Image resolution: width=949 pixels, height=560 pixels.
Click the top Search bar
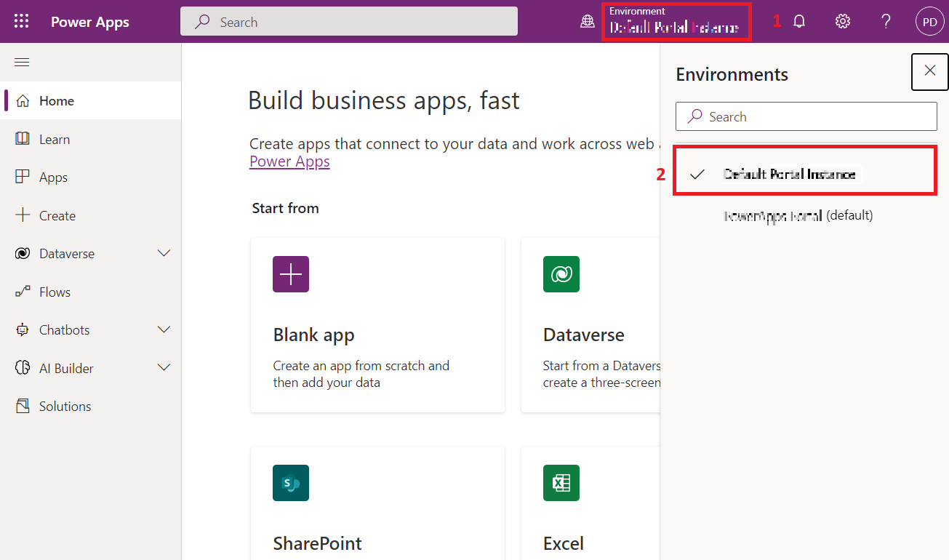click(349, 22)
